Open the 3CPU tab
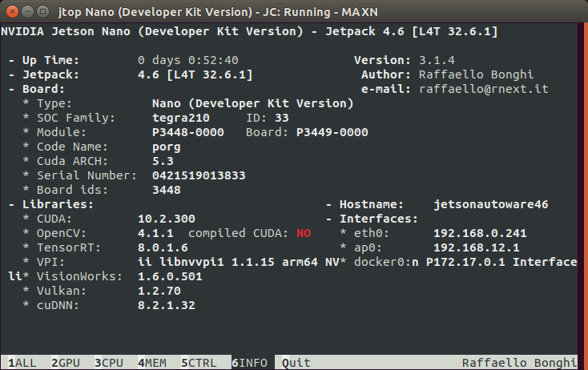Screen dimensions: 588x370 [109, 363]
